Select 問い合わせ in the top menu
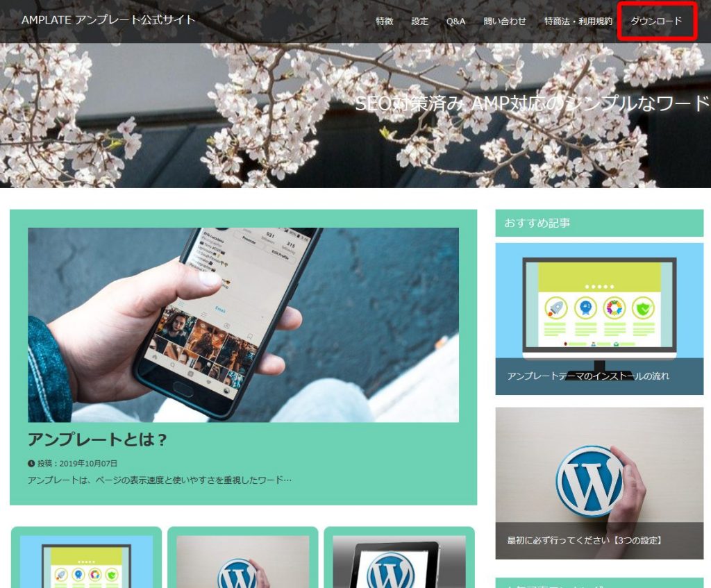711x588 pixels. coord(505,22)
